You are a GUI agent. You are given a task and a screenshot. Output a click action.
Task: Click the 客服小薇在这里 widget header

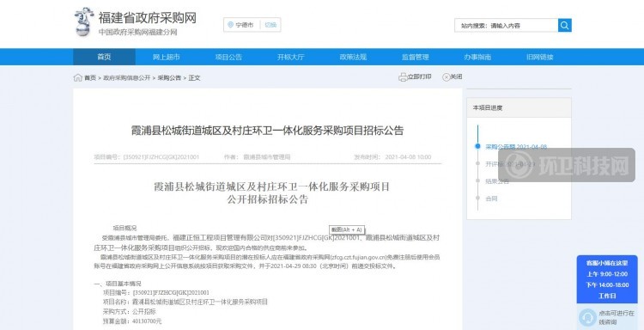(607, 263)
